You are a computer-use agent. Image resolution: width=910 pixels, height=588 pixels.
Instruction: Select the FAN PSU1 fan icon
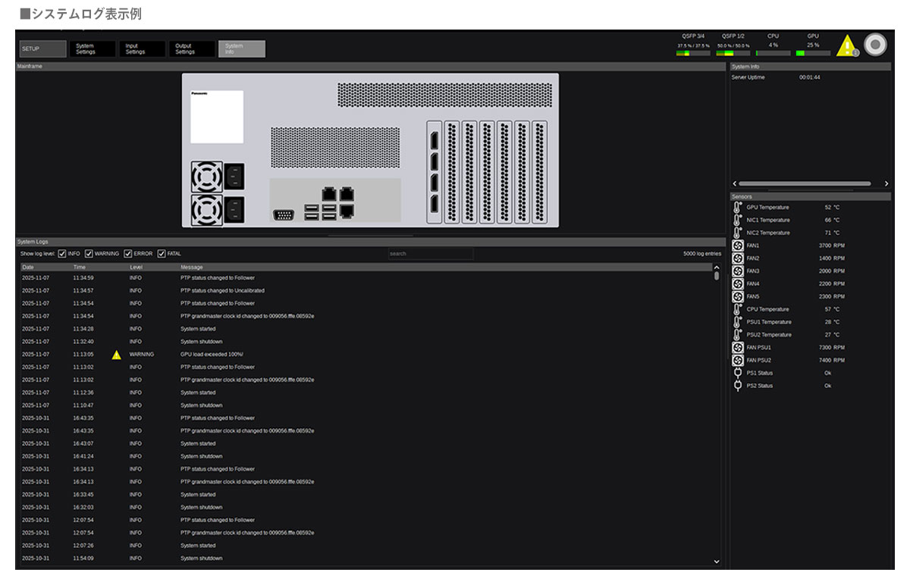pos(737,347)
